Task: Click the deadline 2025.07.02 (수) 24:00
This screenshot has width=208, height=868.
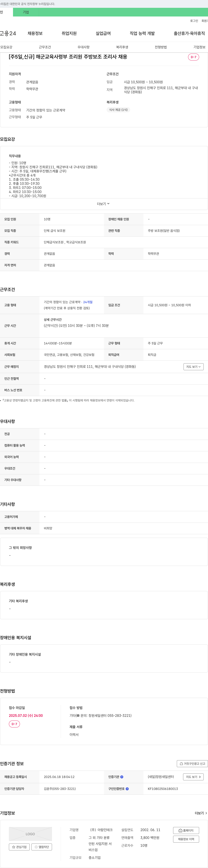Action: click(26, 716)
